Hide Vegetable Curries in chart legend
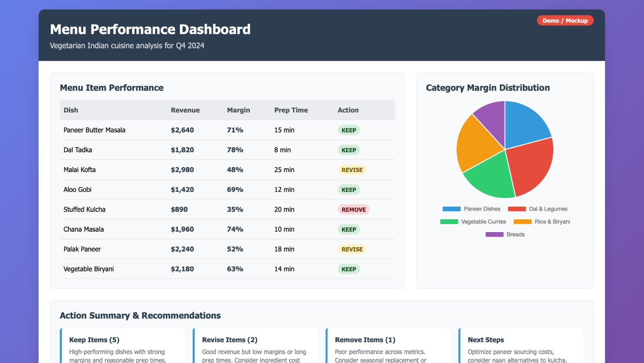The image size is (644, 363). tap(473, 222)
